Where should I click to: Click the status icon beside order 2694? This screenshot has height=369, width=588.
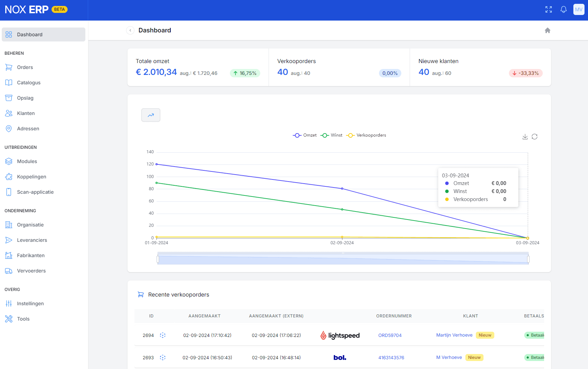163,335
